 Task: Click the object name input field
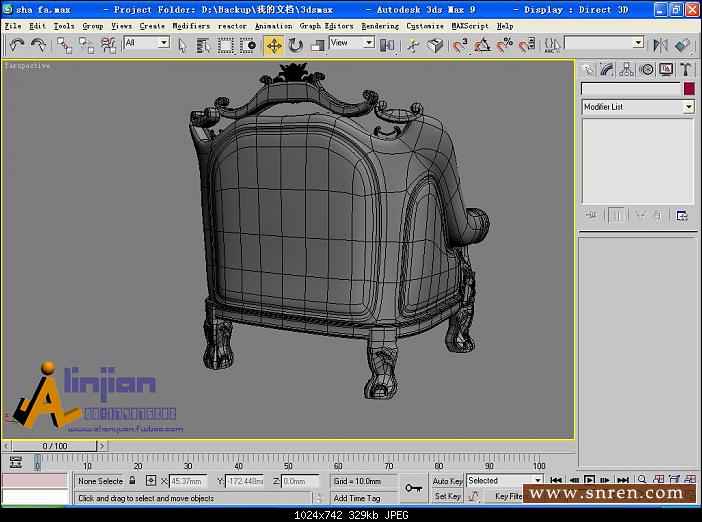click(x=630, y=89)
